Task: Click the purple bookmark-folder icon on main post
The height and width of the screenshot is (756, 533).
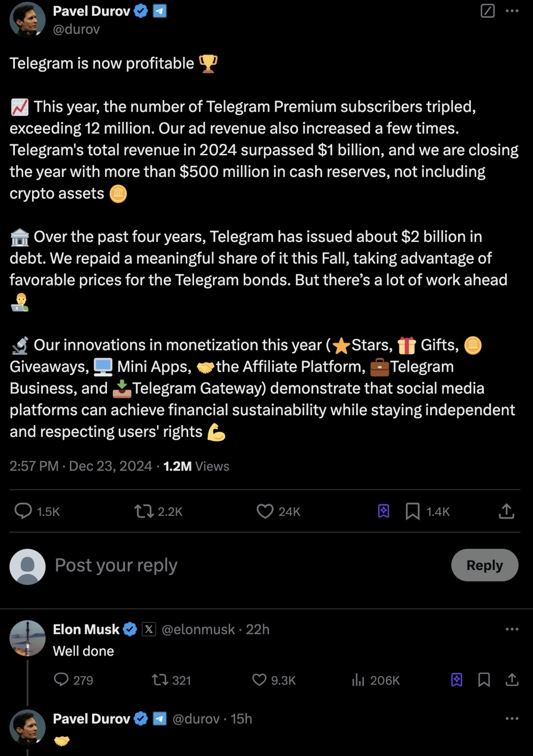Action: 383,511
